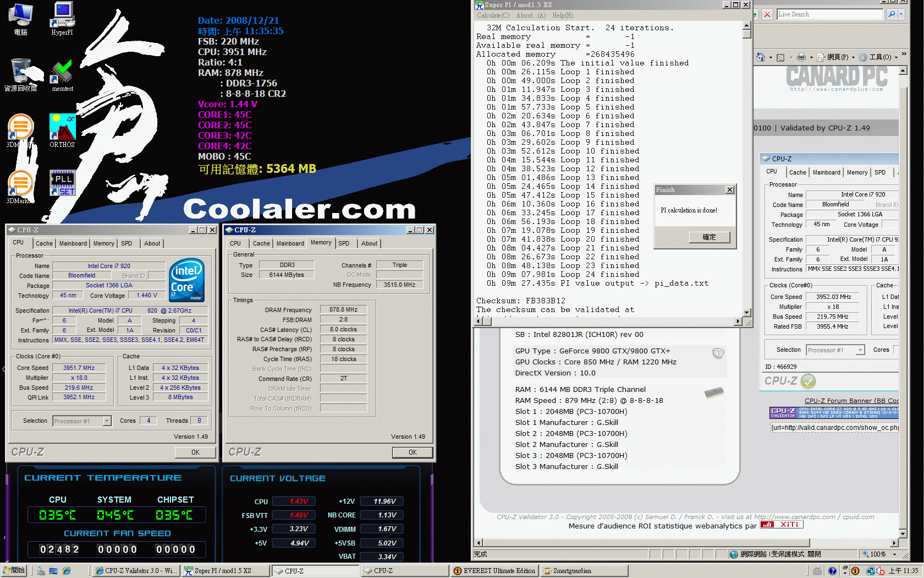Switch to About tab in Memory CPU-Z window
This screenshot has width=924, height=578.
coord(370,243)
